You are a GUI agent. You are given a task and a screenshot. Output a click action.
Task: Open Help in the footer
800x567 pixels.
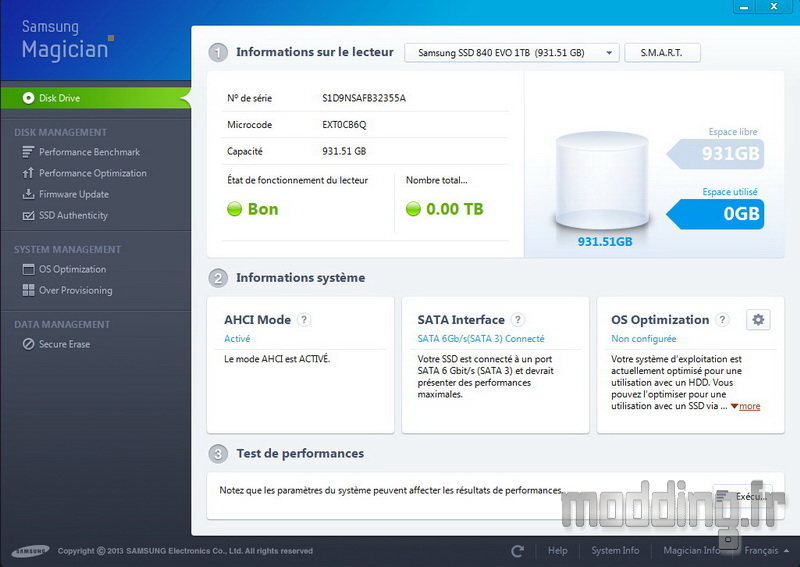point(557,551)
